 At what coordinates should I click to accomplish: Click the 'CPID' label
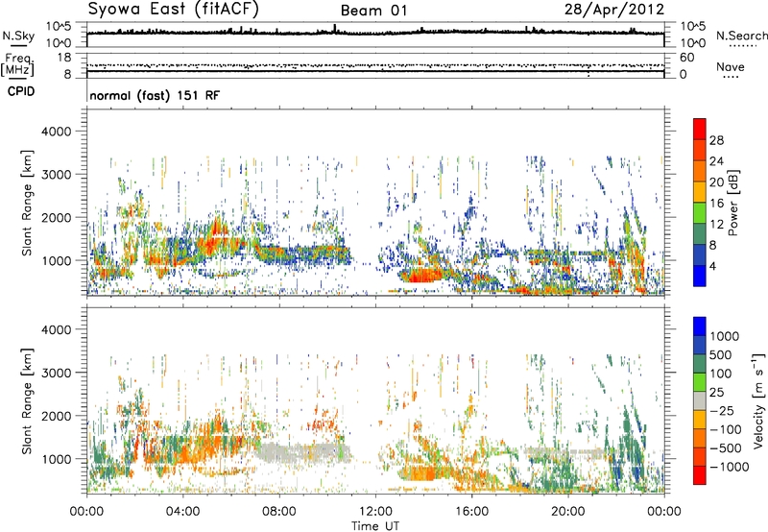(x=21, y=91)
